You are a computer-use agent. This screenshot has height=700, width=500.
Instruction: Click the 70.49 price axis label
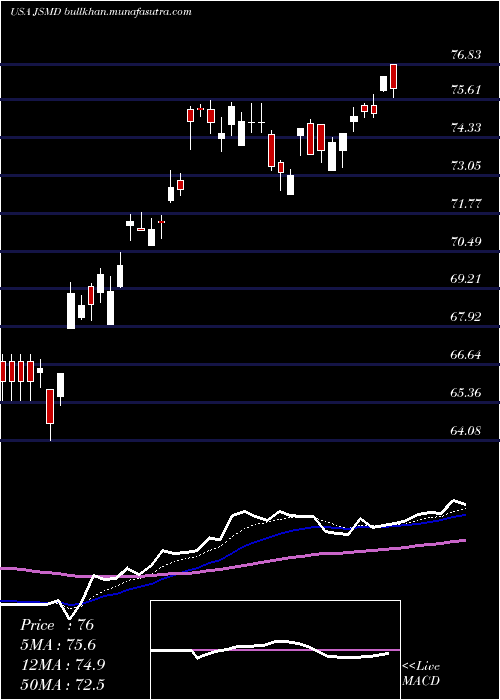point(466,242)
